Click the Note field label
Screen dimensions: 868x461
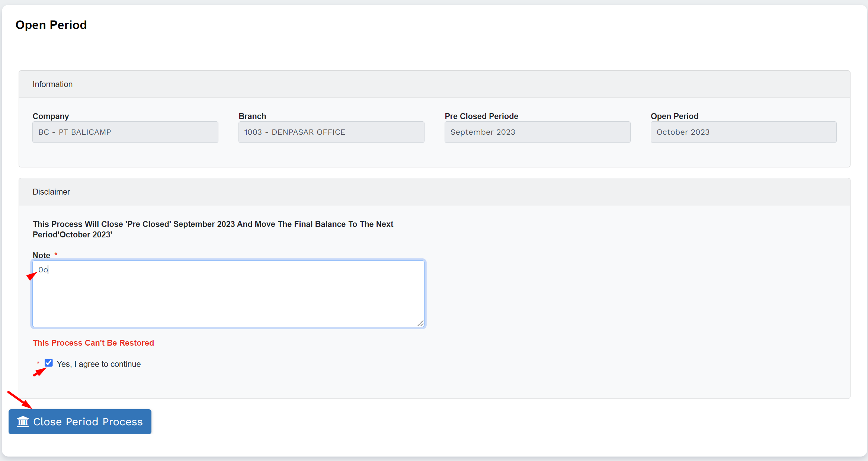tap(41, 255)
